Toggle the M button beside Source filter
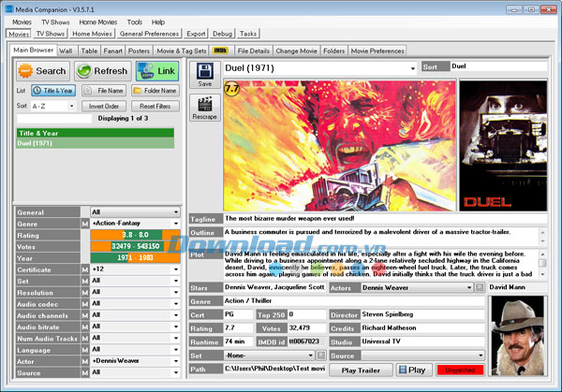 (x=85, y=372)
